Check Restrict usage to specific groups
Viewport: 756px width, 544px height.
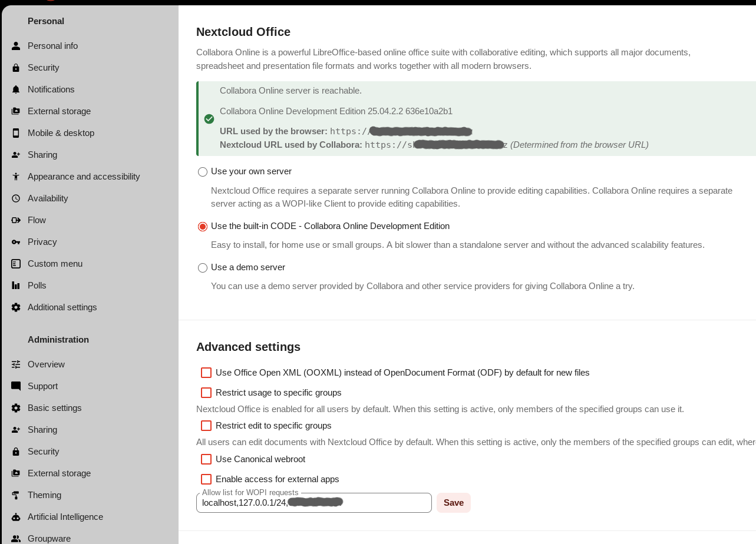click(206, 393)
